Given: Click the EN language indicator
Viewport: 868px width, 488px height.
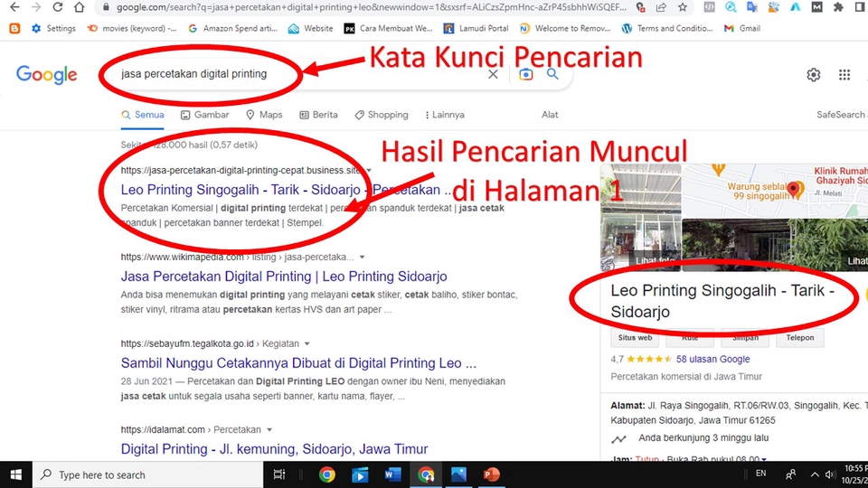Looking at the screenshot, I should tap(761, 474).
